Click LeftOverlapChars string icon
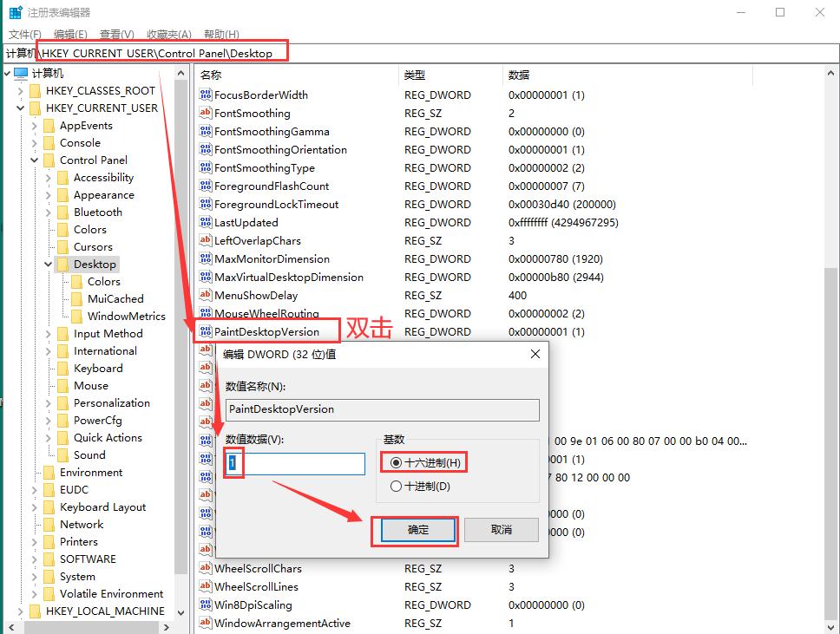Viewport: 840px width, 634px height. click(205, 241)
